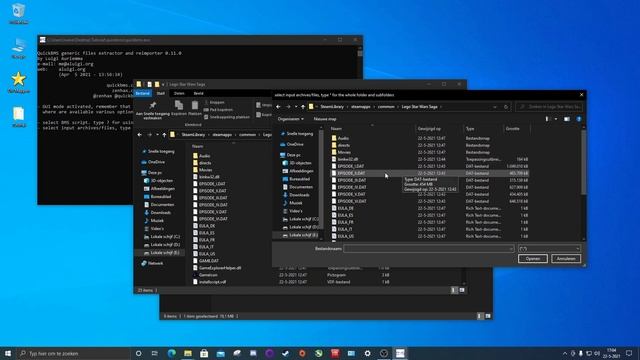Expand hidden system tray icons
Viewport: 640px width, 360px height.
pos(565,353)
